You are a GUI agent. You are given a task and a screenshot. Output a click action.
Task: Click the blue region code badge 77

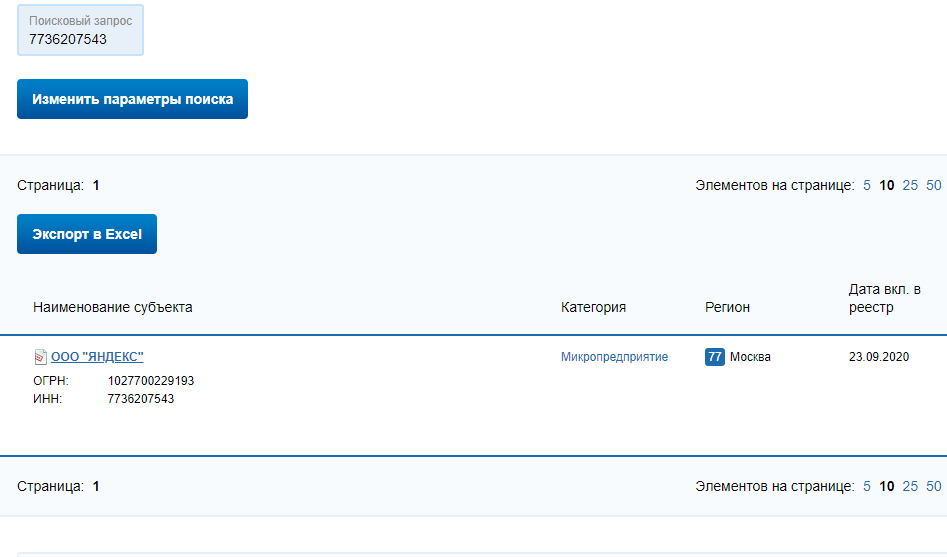714,357
